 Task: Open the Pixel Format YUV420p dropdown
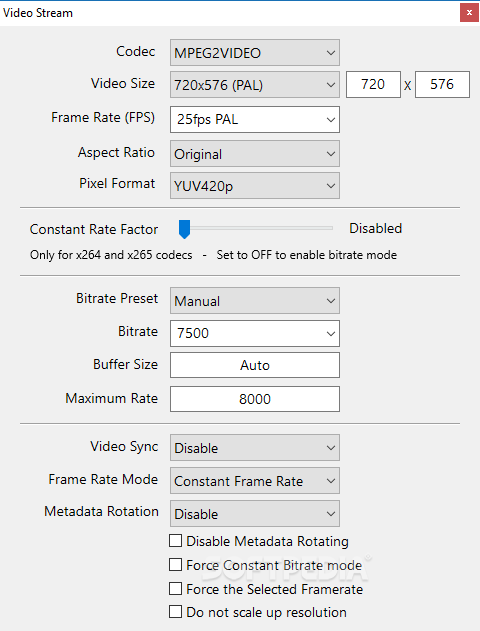[255, 186]
